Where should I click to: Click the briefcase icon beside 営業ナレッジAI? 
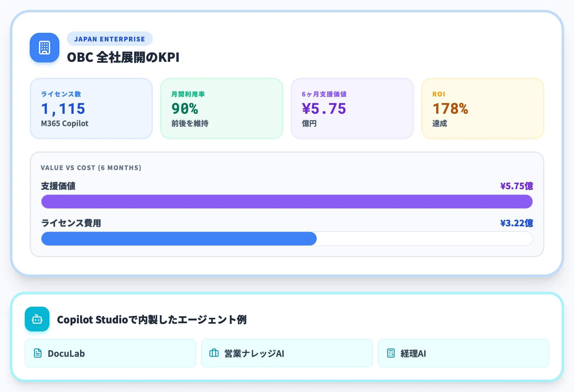click(214, 353)
